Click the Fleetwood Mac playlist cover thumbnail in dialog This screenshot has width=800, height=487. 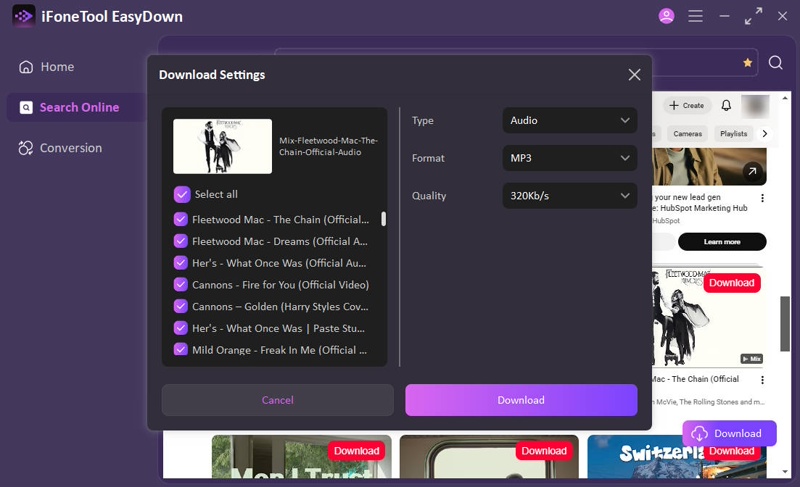tap(222, 146)
